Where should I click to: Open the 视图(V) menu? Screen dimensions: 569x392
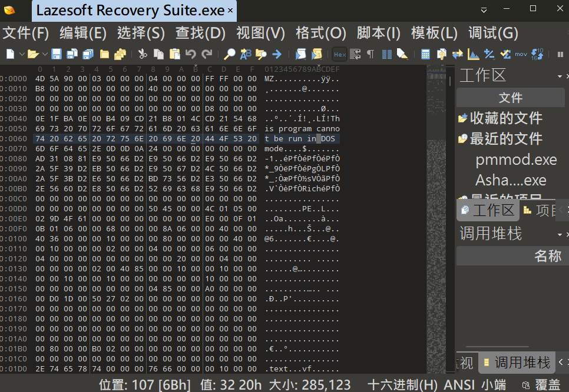[x=260, y=33]
